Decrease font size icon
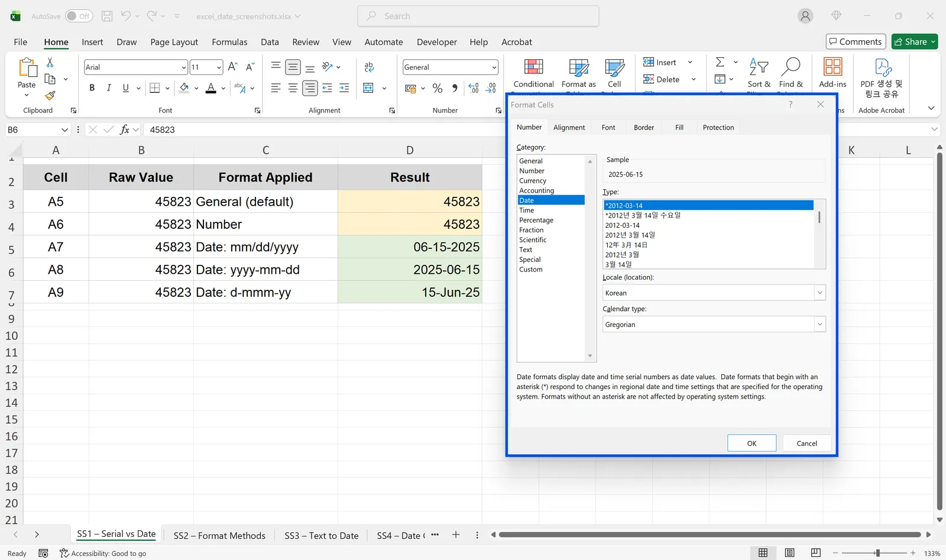 (x=250, y=67)
